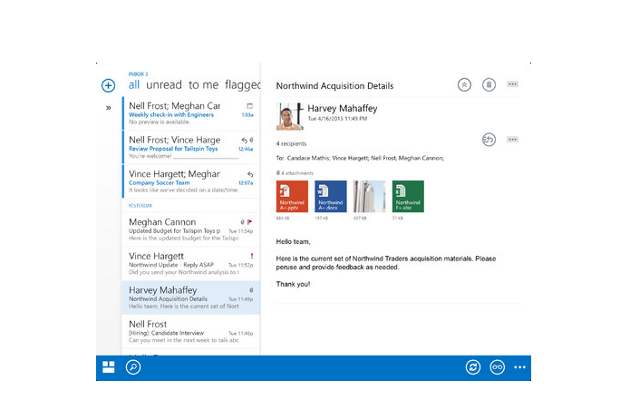Click the reply arrow icon on Review Proposal message
The height and width of the screenshot is (400, 620).
click(x=244, y=140)
